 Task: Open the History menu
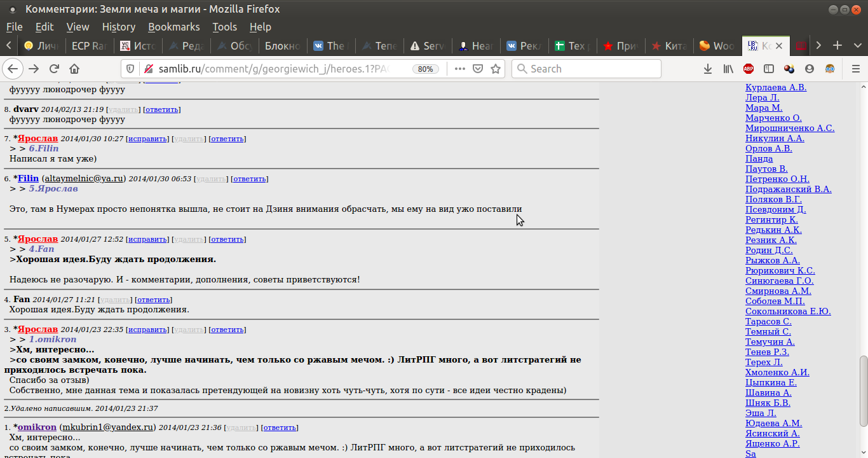coord(118,27)
